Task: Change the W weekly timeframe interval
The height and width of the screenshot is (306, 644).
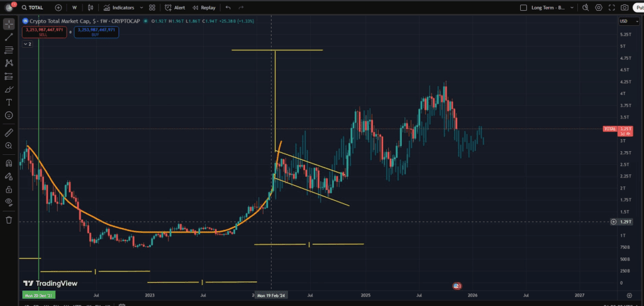Action: click(74, 8)
